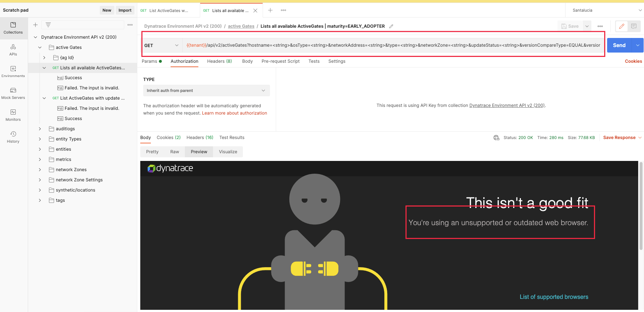
Task: Collapse the active Gates folder
Action: [40, 47]
